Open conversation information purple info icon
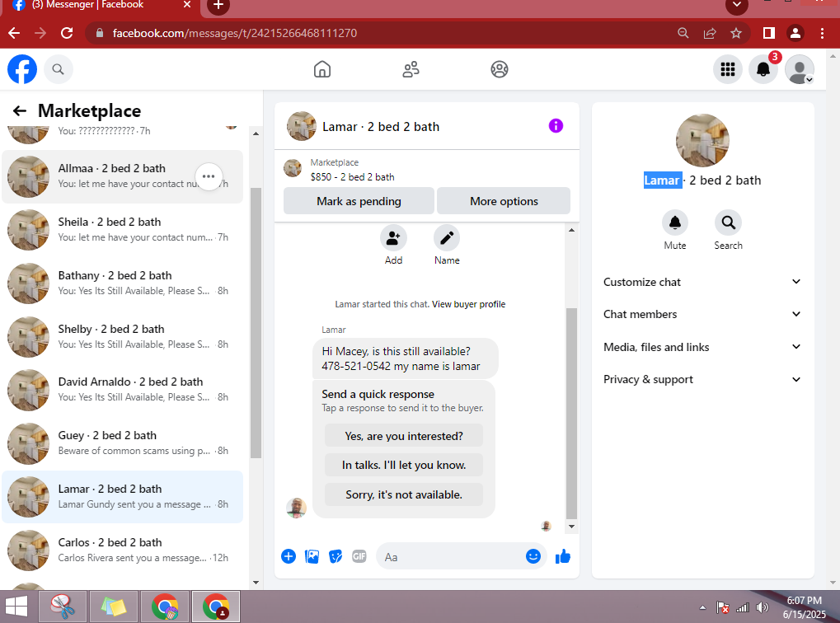Screen dimensions: 840x623 click(x=556, y=126)
